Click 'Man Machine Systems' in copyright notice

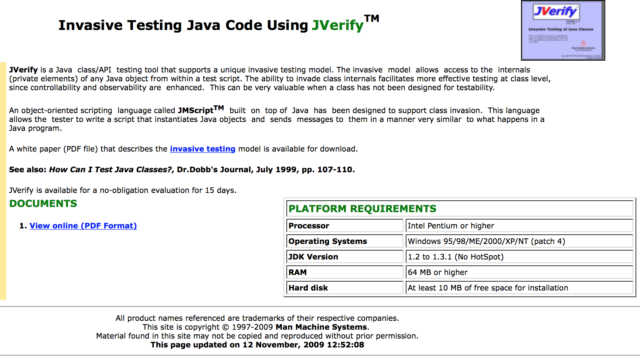click(321, 327)
